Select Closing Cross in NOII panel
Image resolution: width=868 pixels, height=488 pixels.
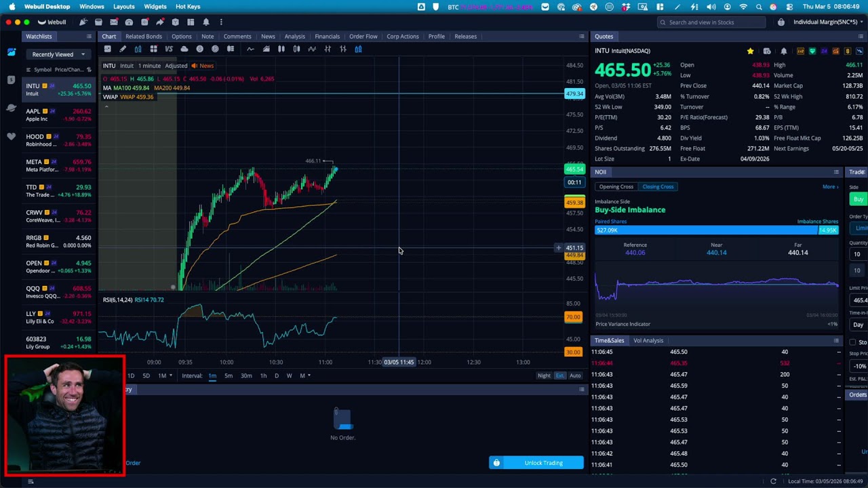(658, 186)
